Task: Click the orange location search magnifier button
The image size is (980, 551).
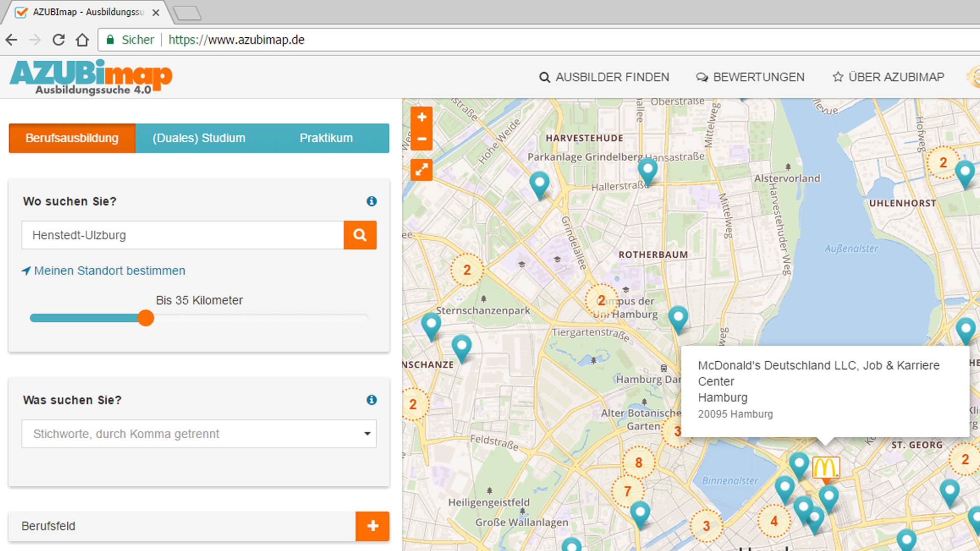Action: (360, 235)
